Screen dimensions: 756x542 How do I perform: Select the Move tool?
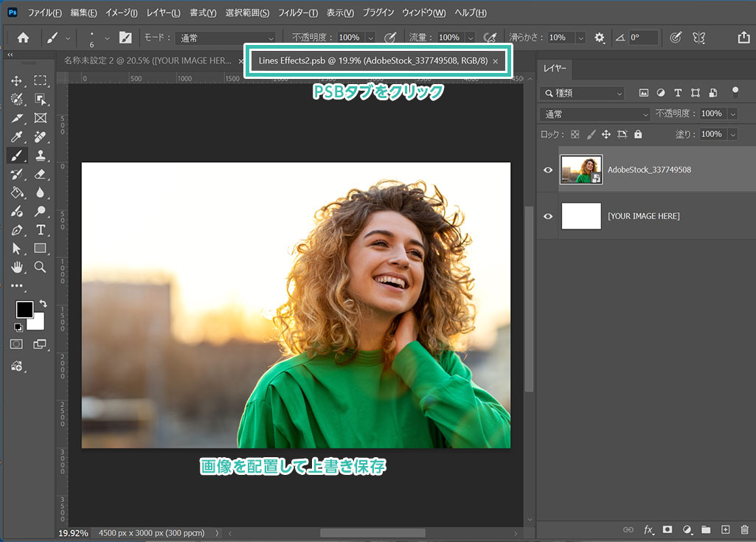[x=17, y=80]
